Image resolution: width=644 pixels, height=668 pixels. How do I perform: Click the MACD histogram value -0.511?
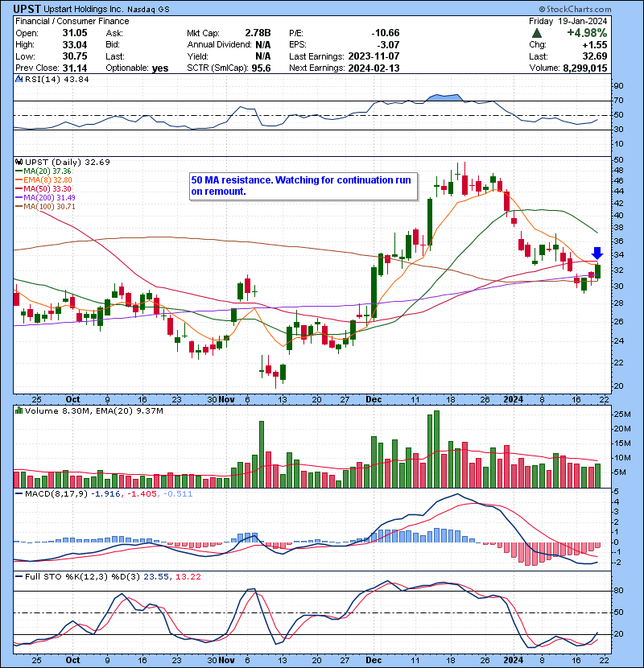tap(178, 494)
